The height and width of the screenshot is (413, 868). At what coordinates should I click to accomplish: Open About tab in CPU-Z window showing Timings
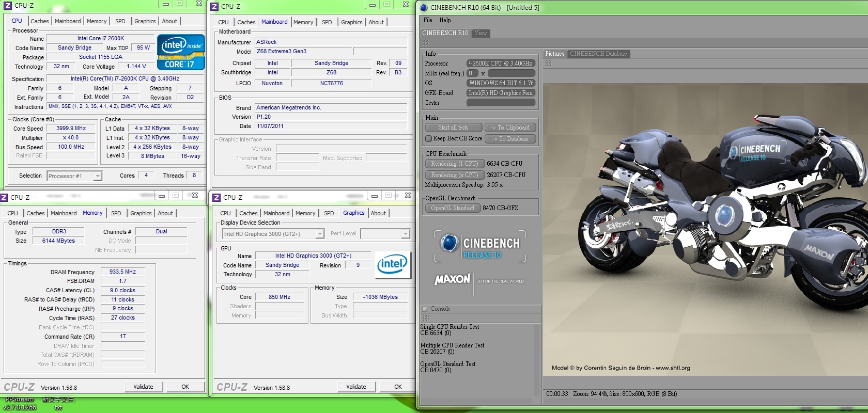[165, 213]
